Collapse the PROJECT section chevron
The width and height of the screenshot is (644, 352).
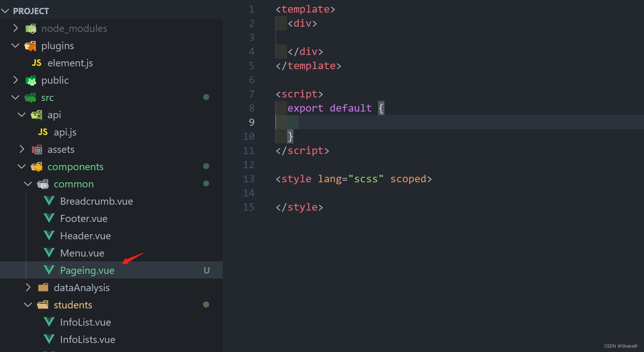pyautogui.click(x=5, y=11)
